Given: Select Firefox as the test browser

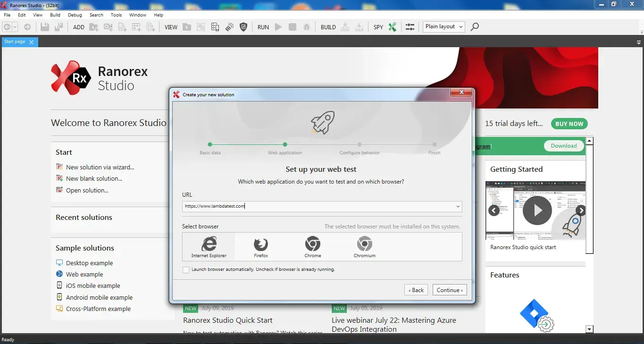Looking at the screenshot, I should click(261, 246).
